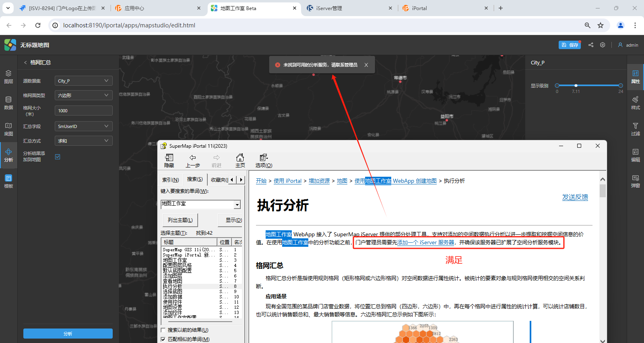Click 使用 iPortal breadcrumb link

coord(288,181)
